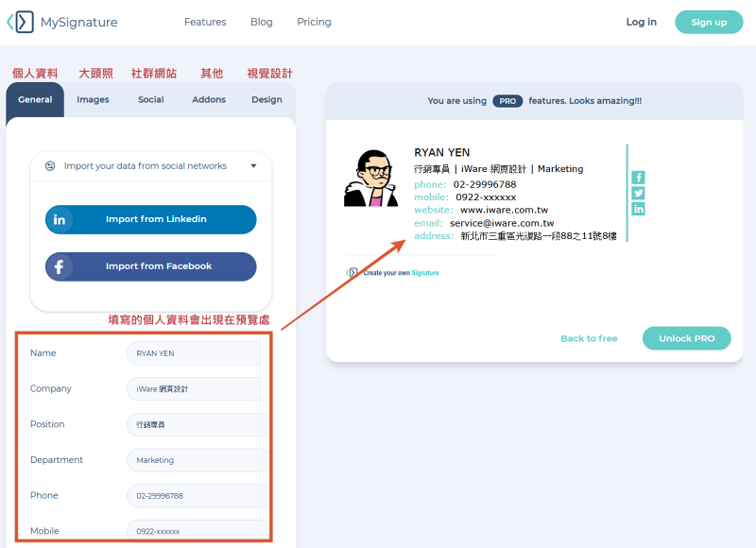Click the import data swap icon
Viewport: 756px width, 548px height.
50,166
